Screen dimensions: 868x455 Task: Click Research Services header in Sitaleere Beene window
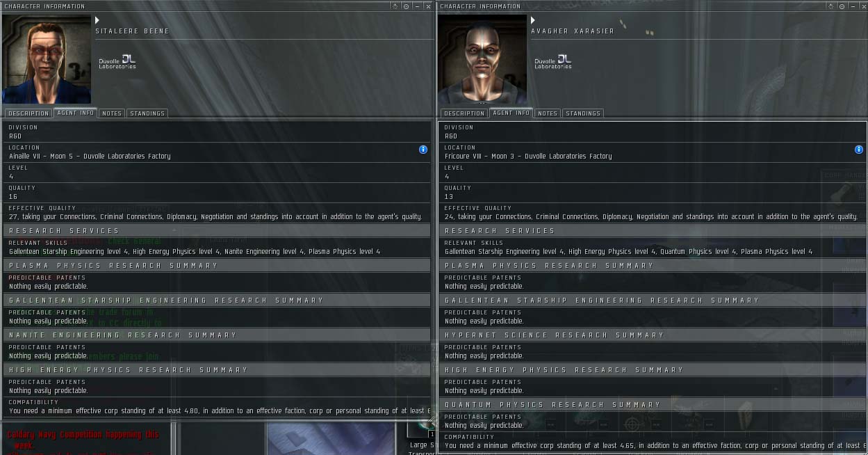pos(217,230)
